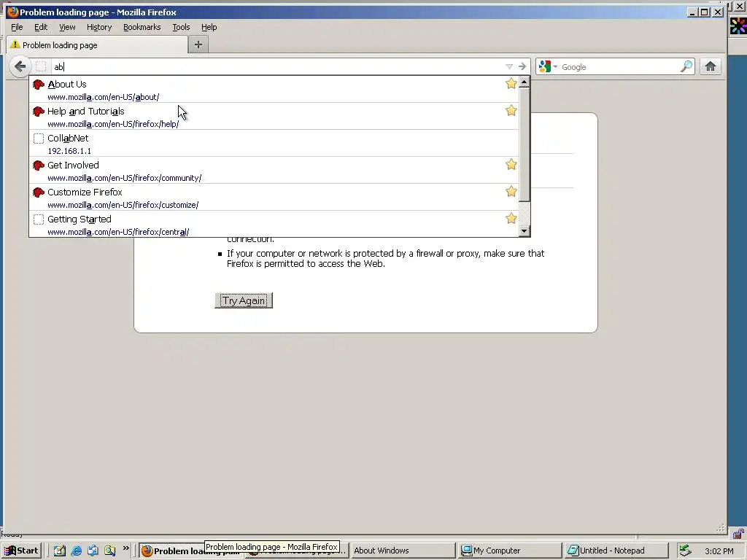Launch Internet Explorer from quick launch
The width and height of the screenshot is (747, 560).
(76, 551)
